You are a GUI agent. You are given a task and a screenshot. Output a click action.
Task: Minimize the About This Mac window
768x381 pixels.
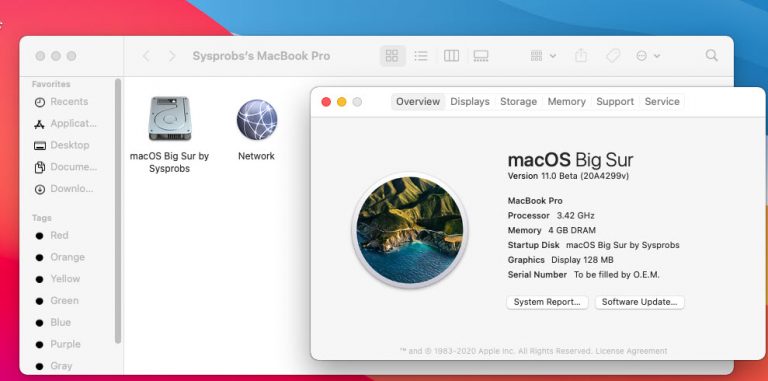pos(341,102)
